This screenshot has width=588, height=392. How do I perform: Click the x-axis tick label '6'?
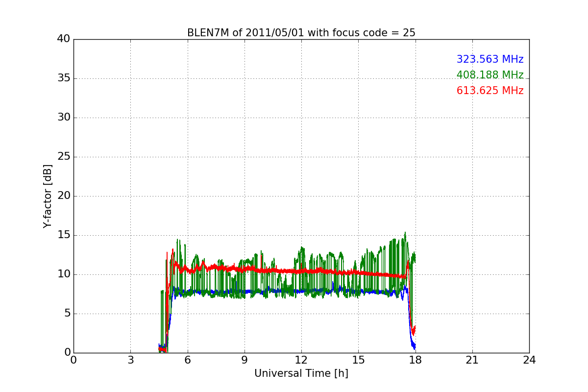tap(187, 360)
